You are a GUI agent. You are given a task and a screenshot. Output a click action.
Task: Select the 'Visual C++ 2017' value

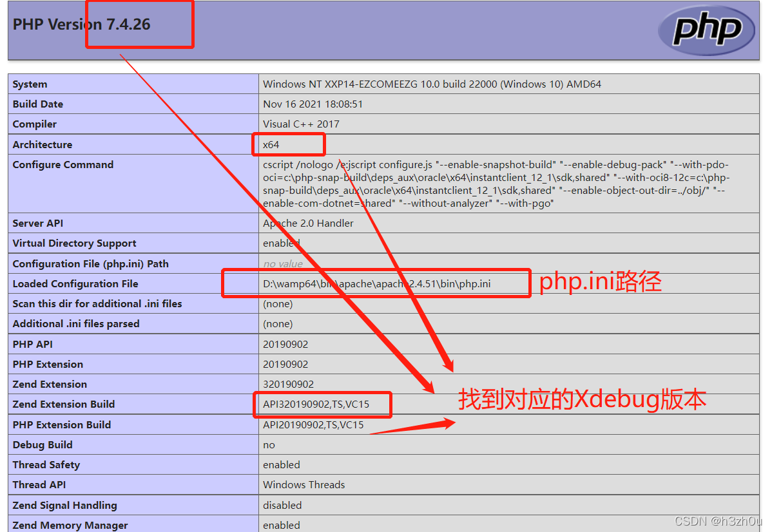pos(301,124)
